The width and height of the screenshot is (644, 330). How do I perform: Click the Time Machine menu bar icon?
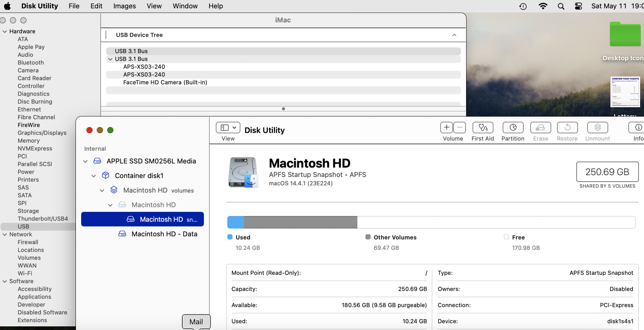pyautogui.click(x=523, y=6)
